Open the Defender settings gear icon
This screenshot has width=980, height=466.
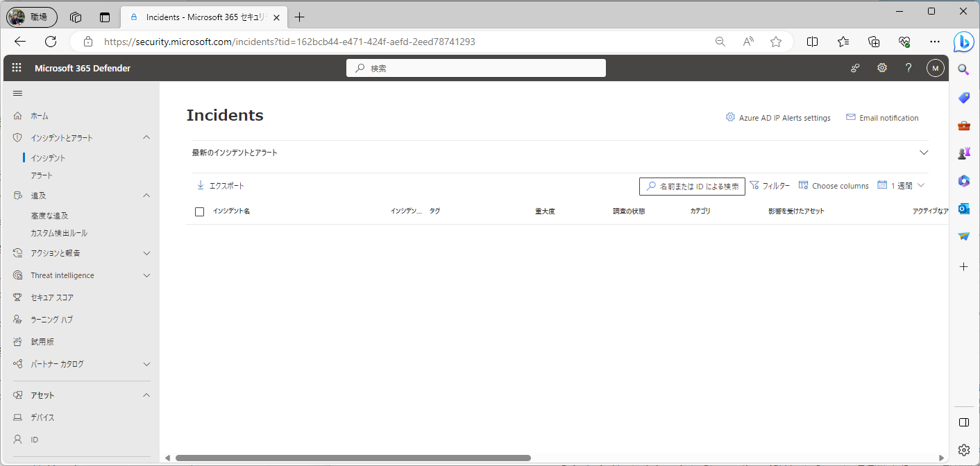[x=882, y=68]
